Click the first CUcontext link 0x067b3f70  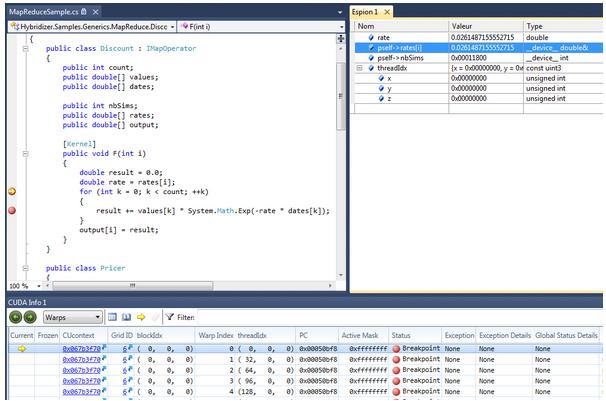81,349
